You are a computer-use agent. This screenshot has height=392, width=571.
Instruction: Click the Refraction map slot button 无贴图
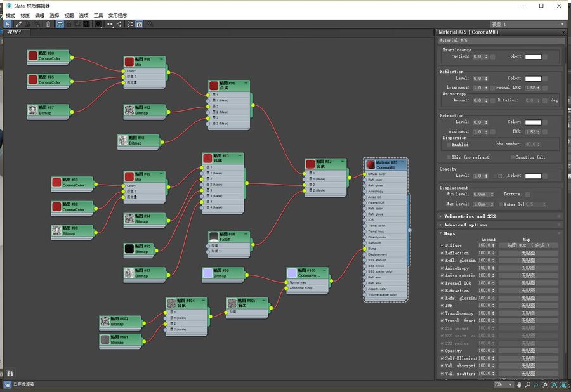(528, 291)
